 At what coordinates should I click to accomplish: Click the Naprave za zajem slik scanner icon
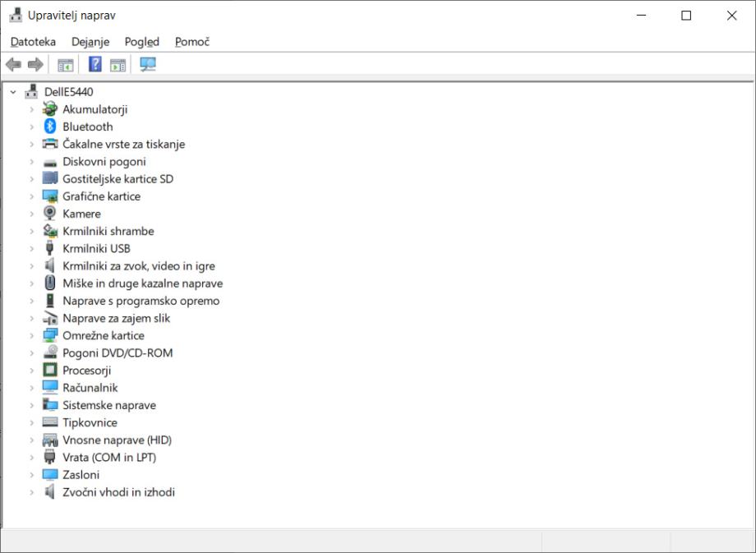tap(49, 318)
